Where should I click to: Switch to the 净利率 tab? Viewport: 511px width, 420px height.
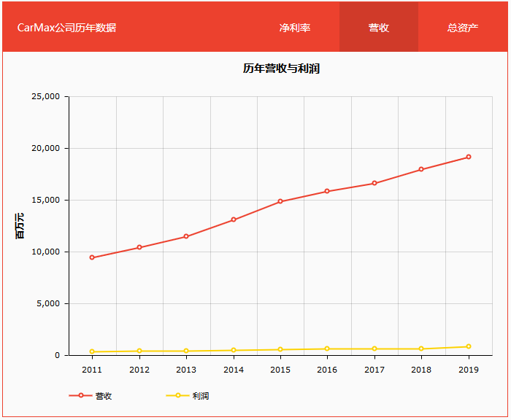point(295,28)
